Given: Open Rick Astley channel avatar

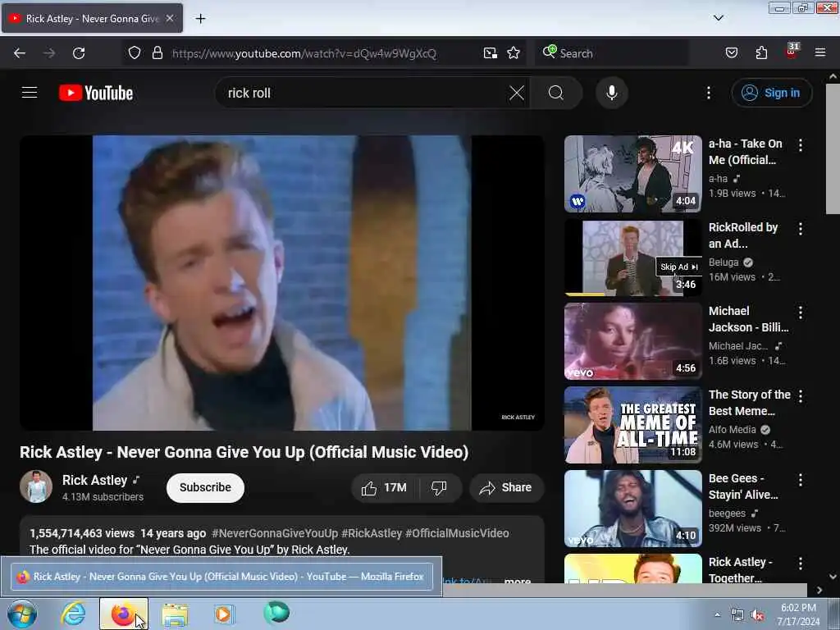Looking at the screenshot, I should pyautogui.click(x=36, y=486).
